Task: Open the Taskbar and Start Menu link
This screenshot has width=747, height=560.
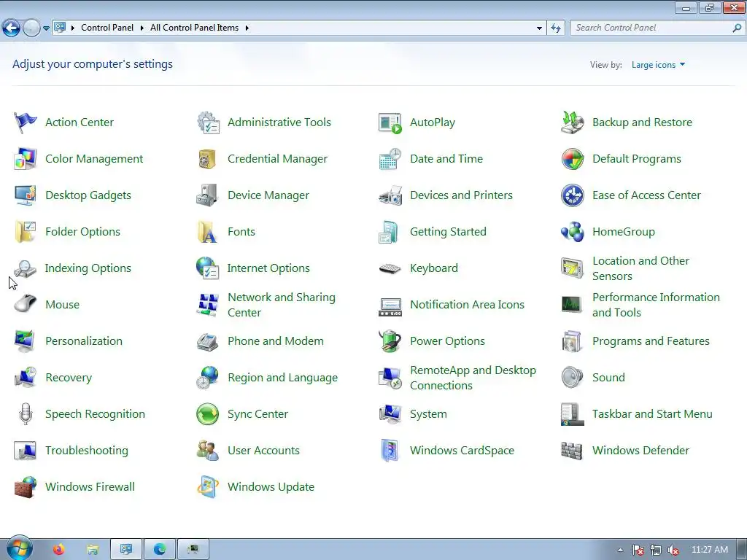Action: pyautogui.click(x=652, y=414)
